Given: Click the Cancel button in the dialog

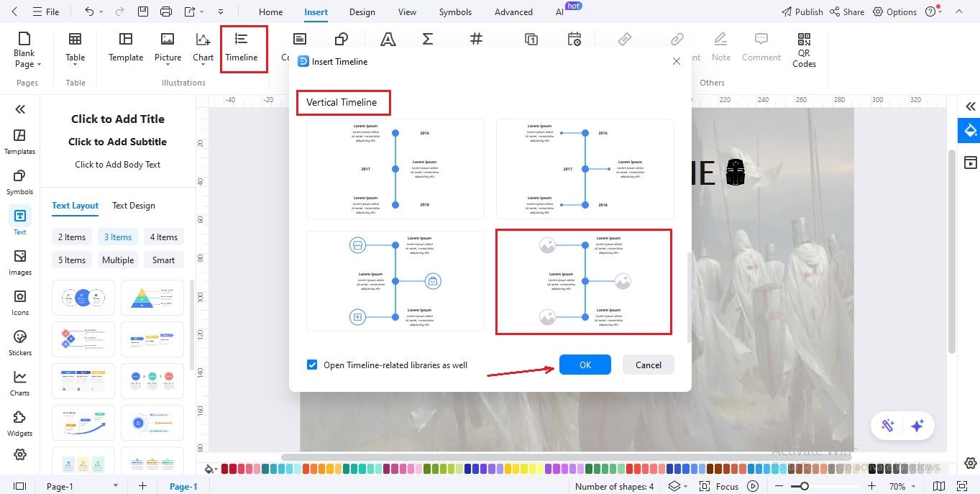Looking at the screenshot, I should tap(648, 365).
